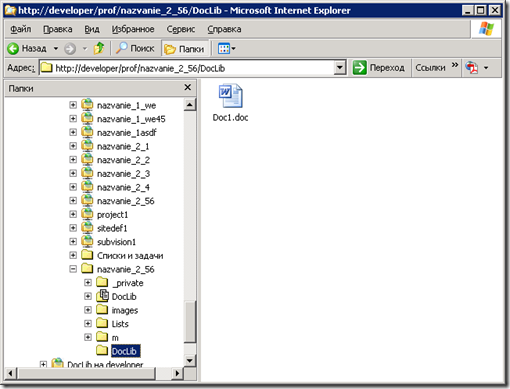This screenshot has width=510, height=389.
Task: Go up one folder level icon
Action: tap(99, 48)
